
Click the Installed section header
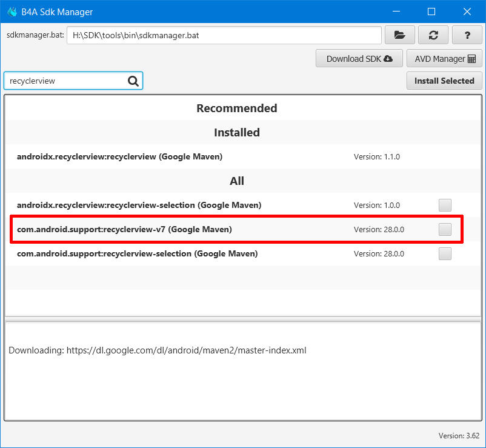237,133
